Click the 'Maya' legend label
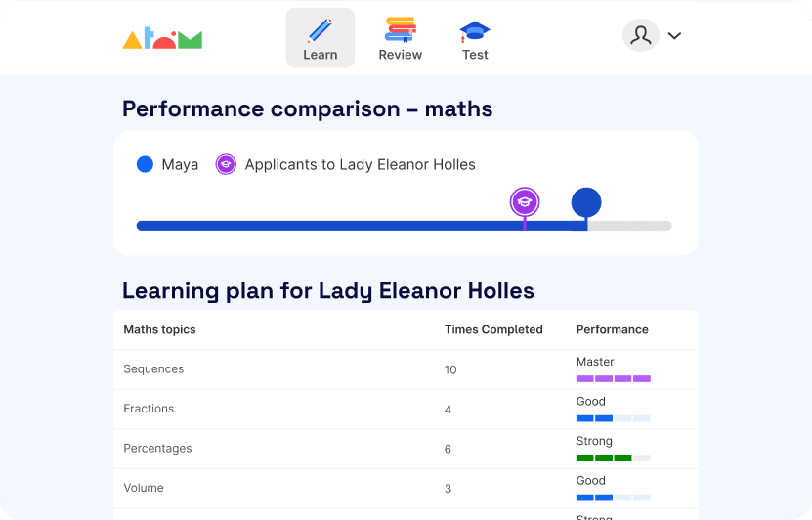The image size is (812, 520). tap(180, 165)
